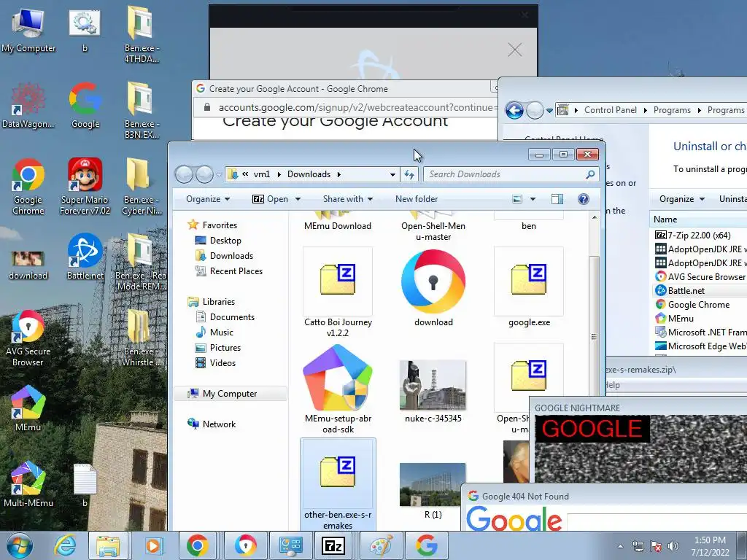Open the Organize menu in Downloads window
Screen dimensions: 747x560
click(208, 199)
